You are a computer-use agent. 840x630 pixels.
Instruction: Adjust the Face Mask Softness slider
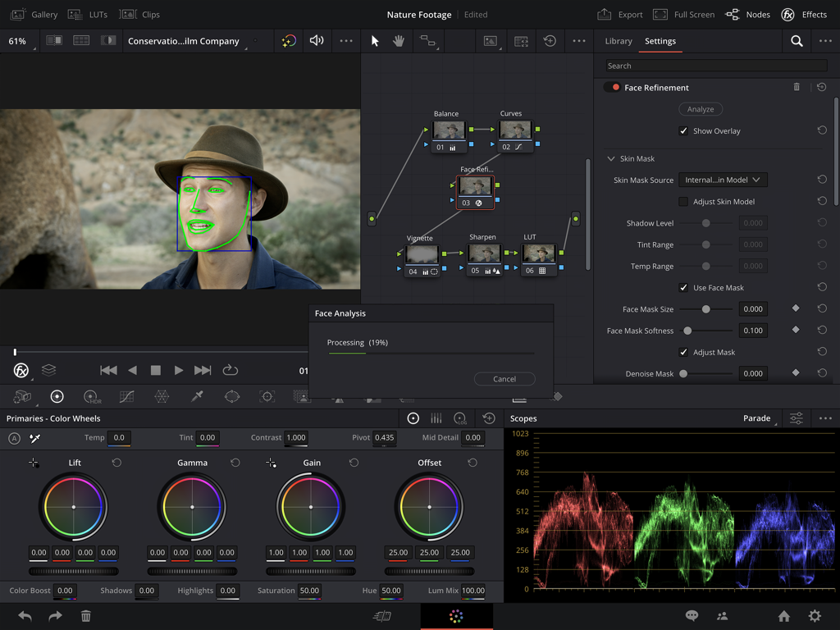689,331
